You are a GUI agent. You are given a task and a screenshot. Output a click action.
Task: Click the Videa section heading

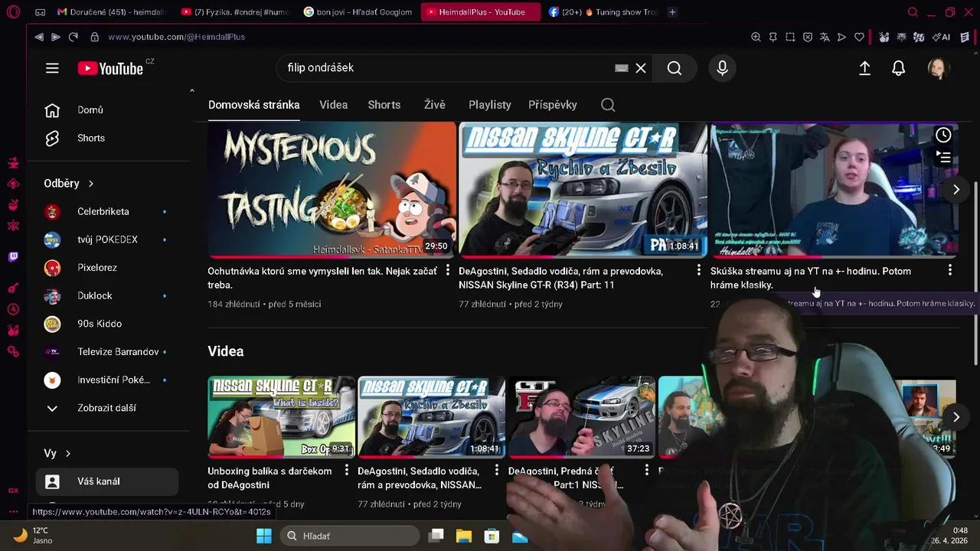[x=226, y=351]
